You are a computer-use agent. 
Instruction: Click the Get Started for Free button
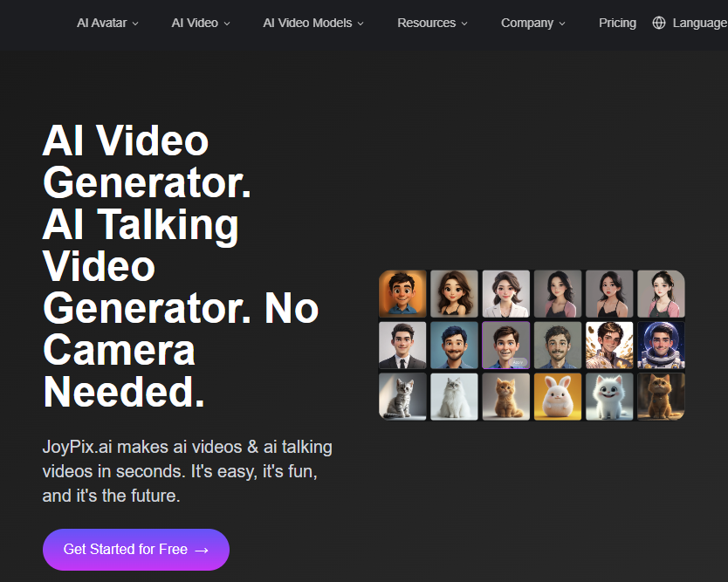coord(135,550)
